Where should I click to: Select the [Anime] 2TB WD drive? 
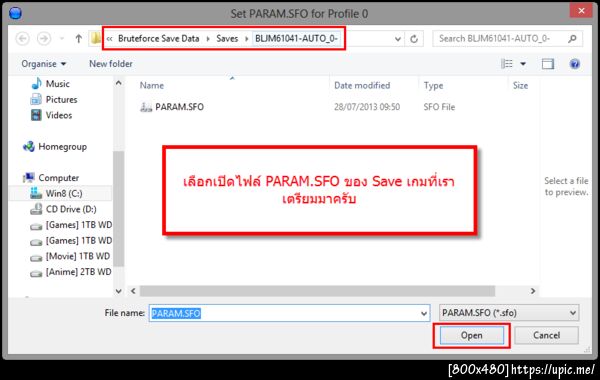pyautogui.click(x=78, y=272)
